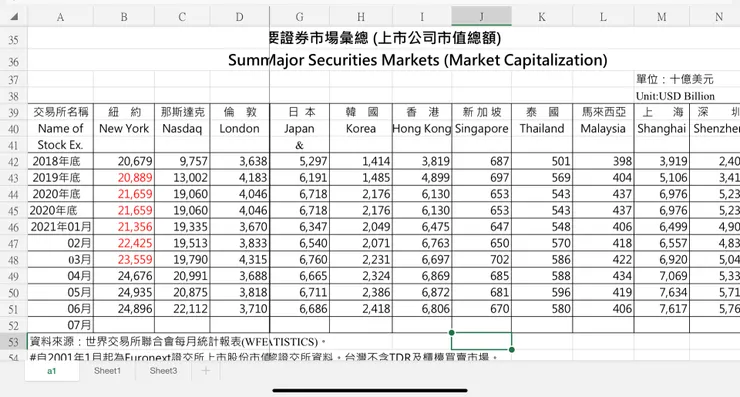
Task: Select the Shanghai header cell
Action: (x=662, y=128)
